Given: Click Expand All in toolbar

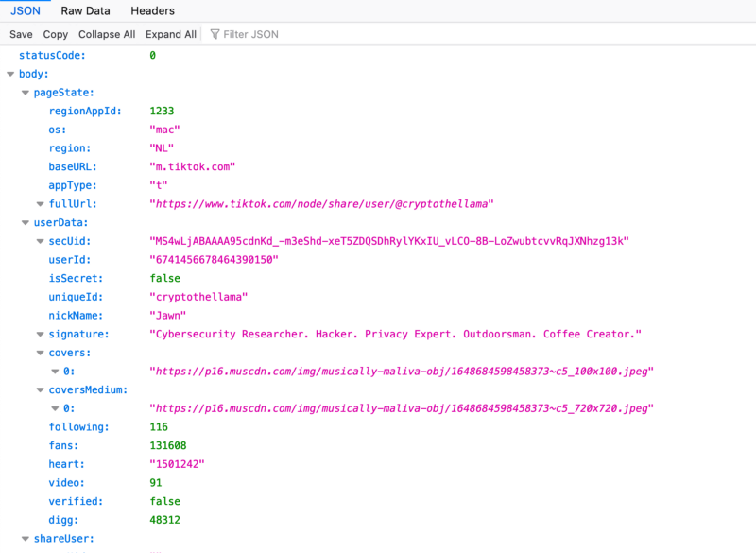Looking at the screenshot, I should tap(171, 34).
